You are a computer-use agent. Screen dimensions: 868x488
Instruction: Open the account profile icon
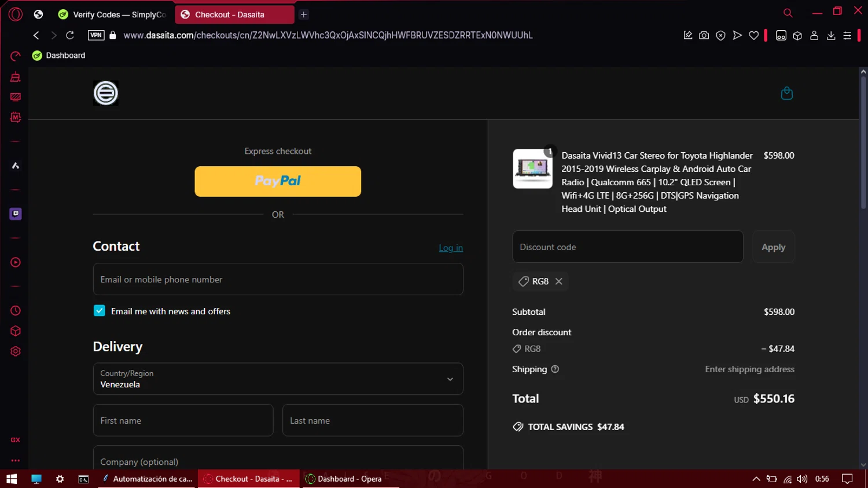click(814, 35)
